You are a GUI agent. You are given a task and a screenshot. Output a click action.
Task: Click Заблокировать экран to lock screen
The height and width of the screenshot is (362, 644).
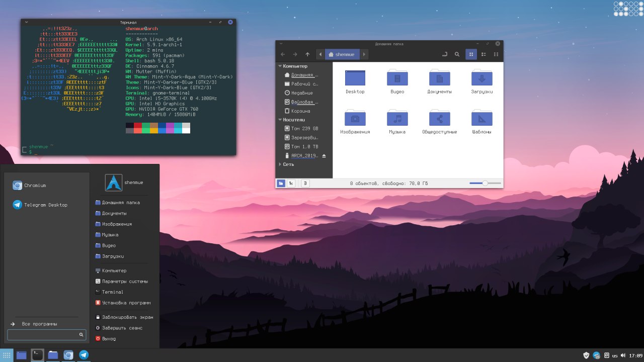point(124,317)
